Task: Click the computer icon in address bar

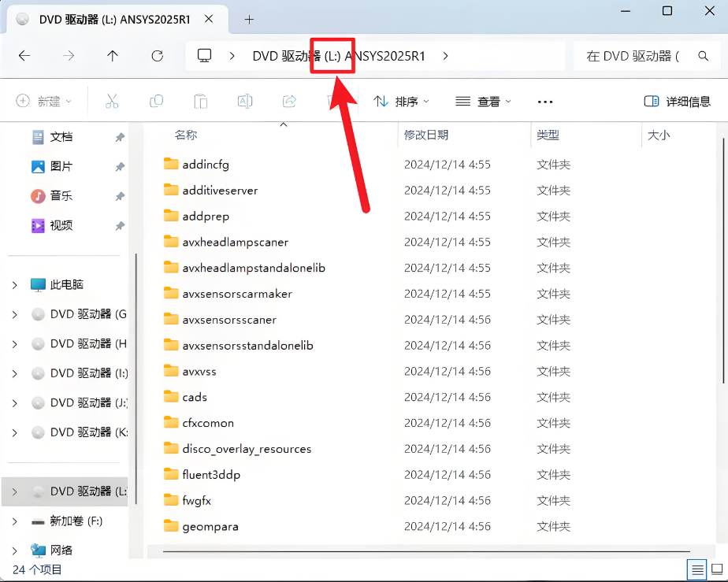Action: (x=204, y=56)
